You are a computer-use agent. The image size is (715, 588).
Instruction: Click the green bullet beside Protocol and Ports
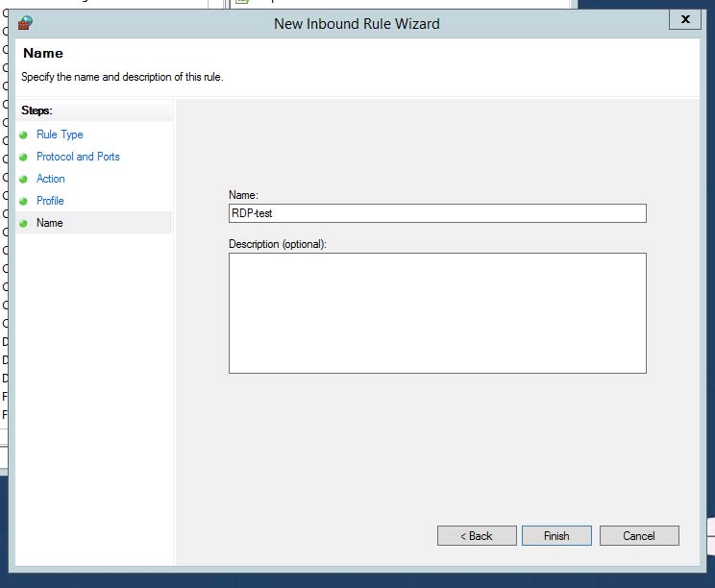[x=23, y=158]
